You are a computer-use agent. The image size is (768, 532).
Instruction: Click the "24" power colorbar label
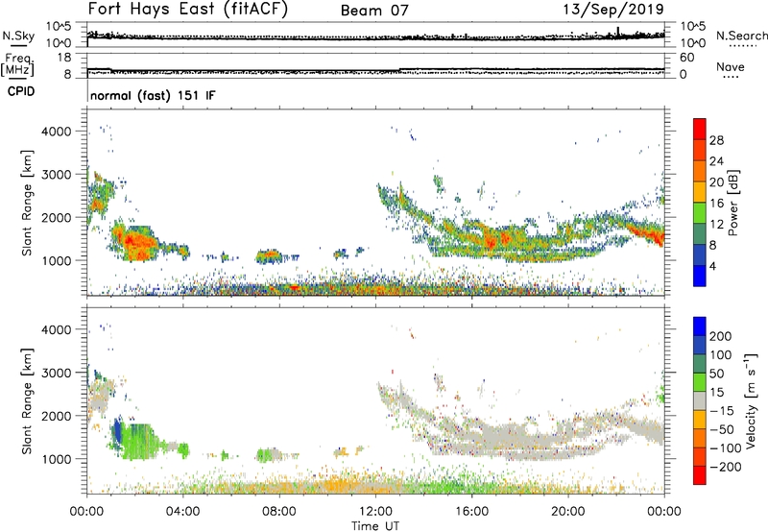[x=716, y=161]
